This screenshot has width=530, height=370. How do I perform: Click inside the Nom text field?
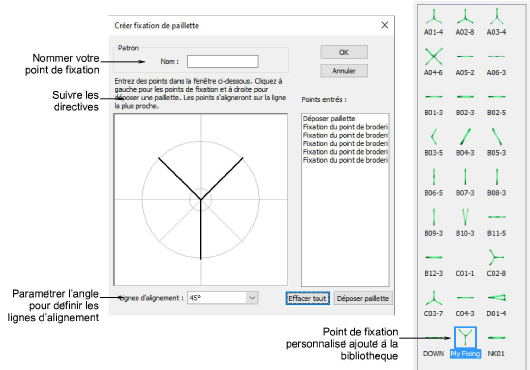pyautogui.click(x=223, y=61)
